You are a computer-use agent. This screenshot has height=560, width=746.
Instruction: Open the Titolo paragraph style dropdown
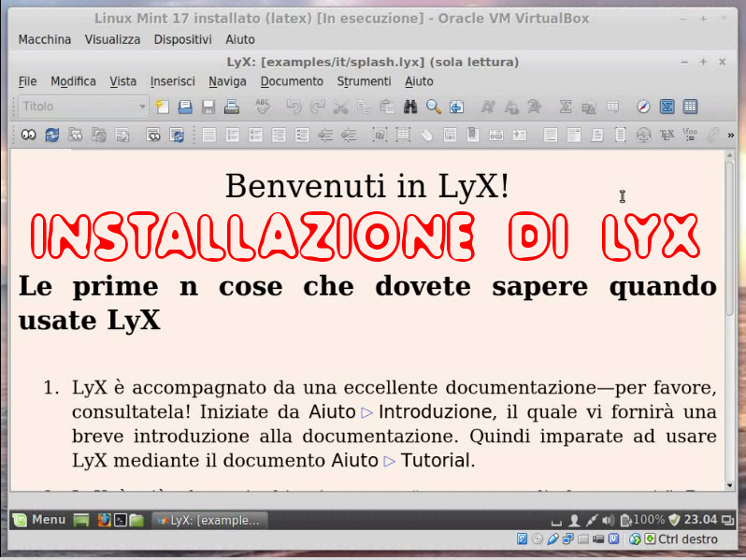82,107
